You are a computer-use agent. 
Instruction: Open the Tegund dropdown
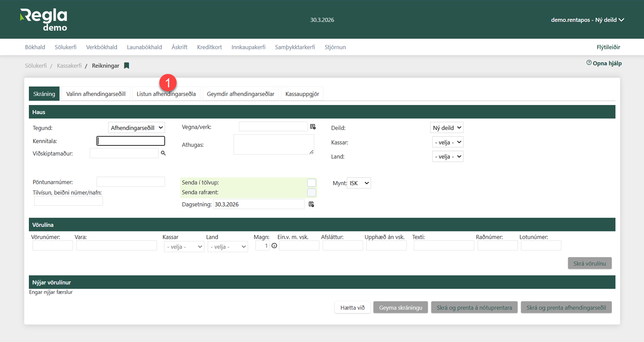click(136, 128)
